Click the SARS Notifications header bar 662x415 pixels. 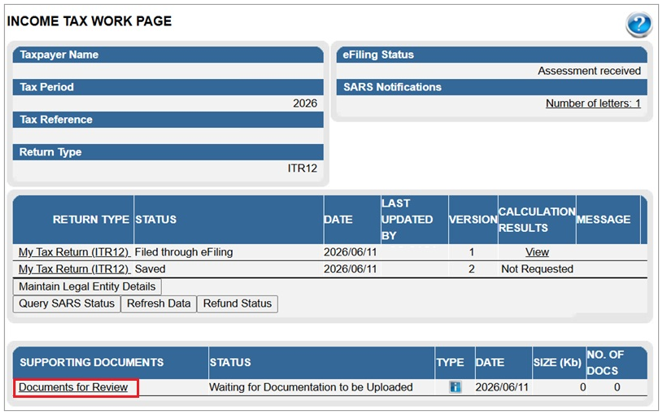tap(492, 87)
